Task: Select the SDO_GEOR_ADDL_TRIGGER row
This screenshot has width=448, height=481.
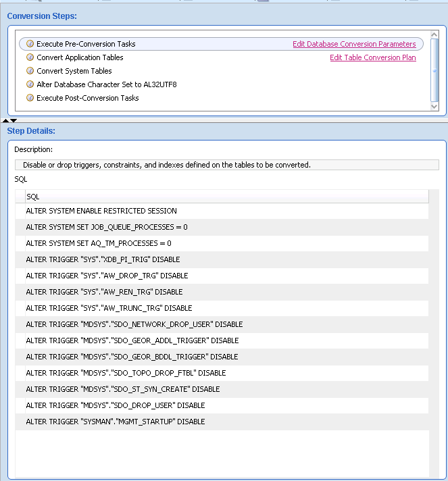Action: (x=222, y=340)
